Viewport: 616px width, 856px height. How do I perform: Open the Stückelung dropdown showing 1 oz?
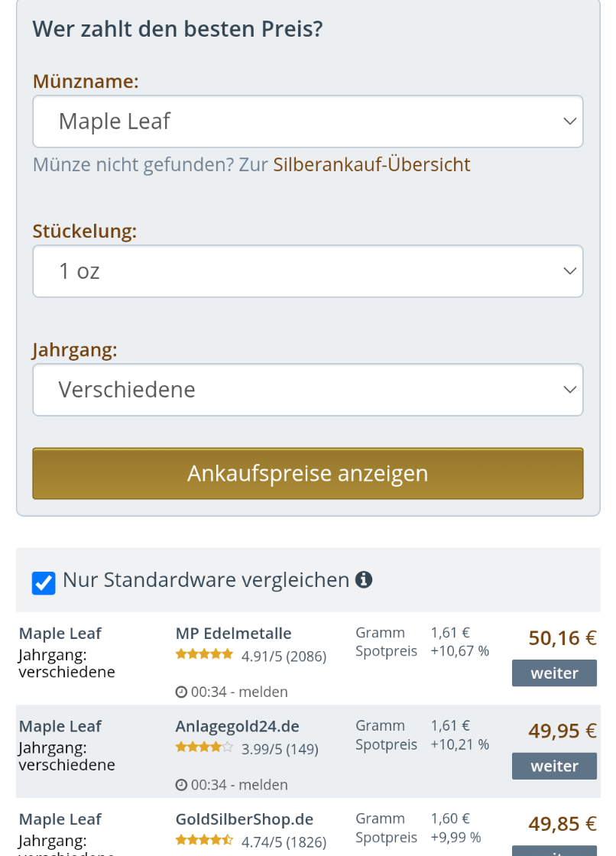tap(307, 271)
